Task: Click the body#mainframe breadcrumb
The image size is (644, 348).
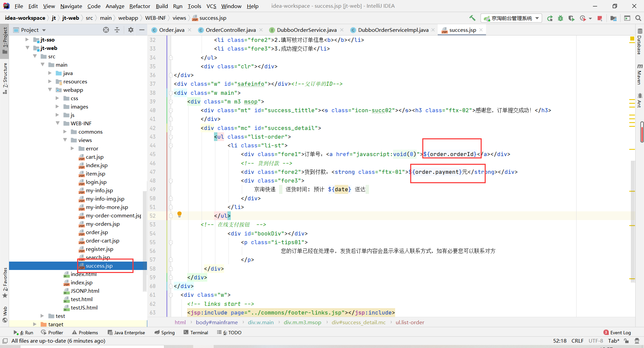Action: [217, 322]
